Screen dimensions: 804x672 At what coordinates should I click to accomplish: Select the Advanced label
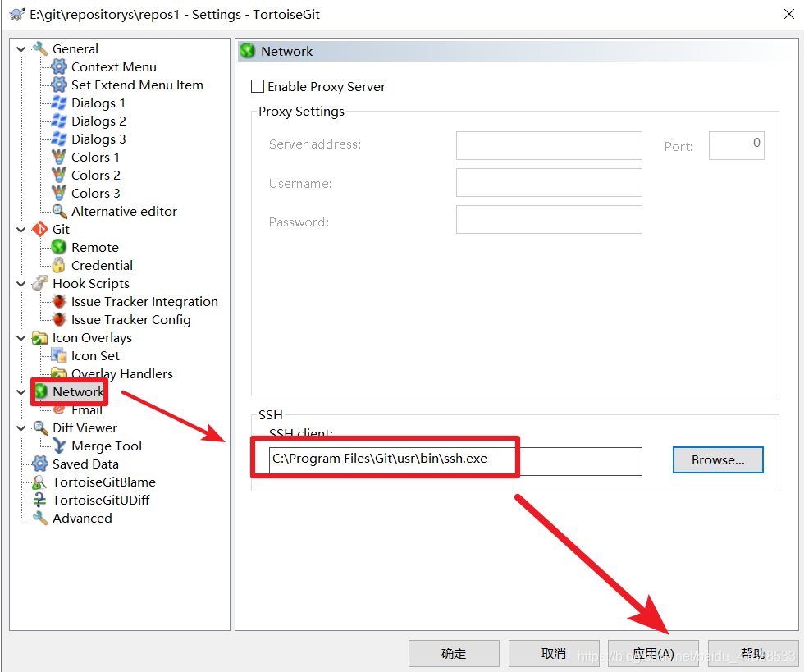pos(82,518)
